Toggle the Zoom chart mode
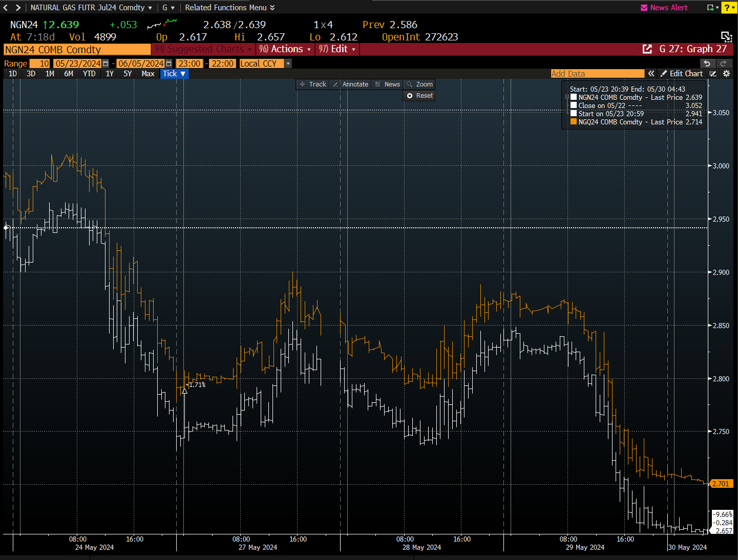This screenshot has width=738, height=560. (x=419, y=84)
